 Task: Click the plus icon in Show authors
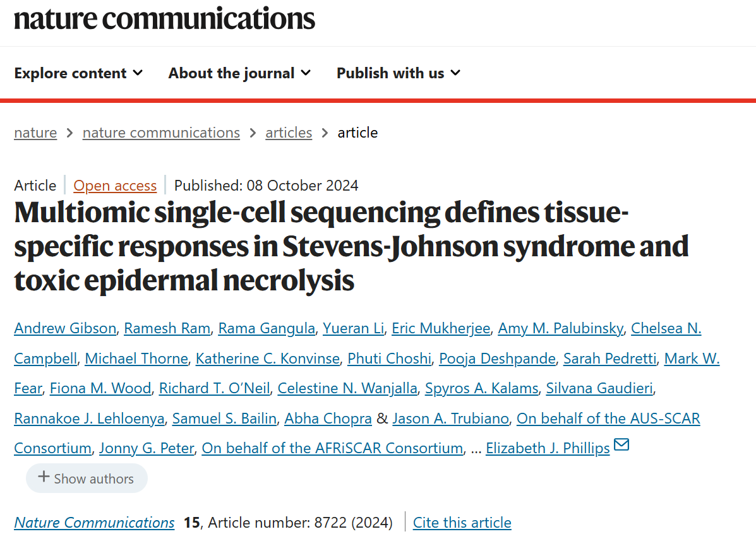(44, 477)
